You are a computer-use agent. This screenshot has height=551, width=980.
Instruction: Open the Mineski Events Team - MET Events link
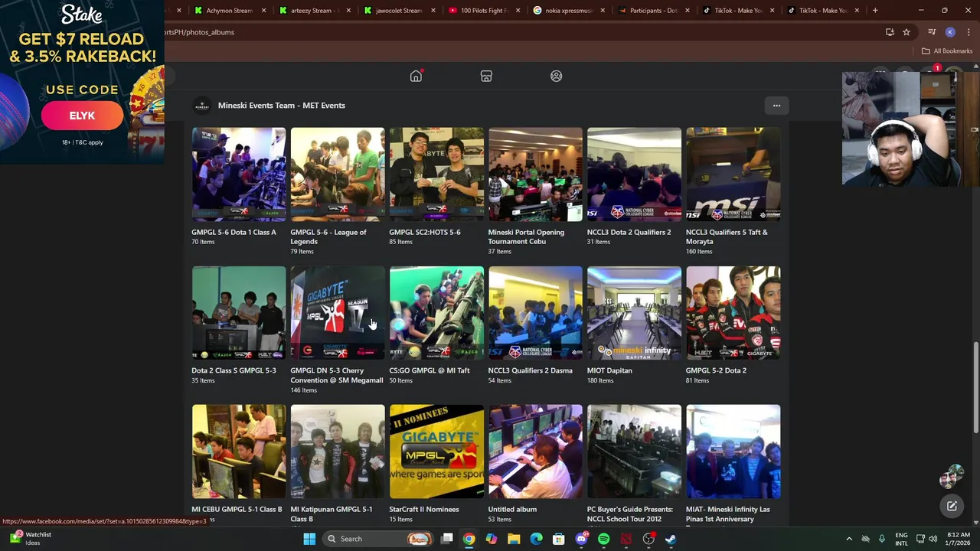tap(281, 106)
